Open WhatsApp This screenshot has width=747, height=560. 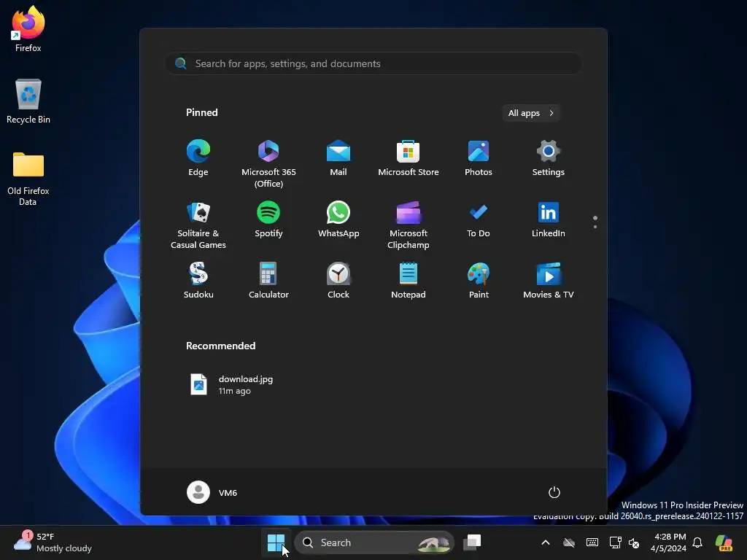pyautogui.click(x=338, y=220)
